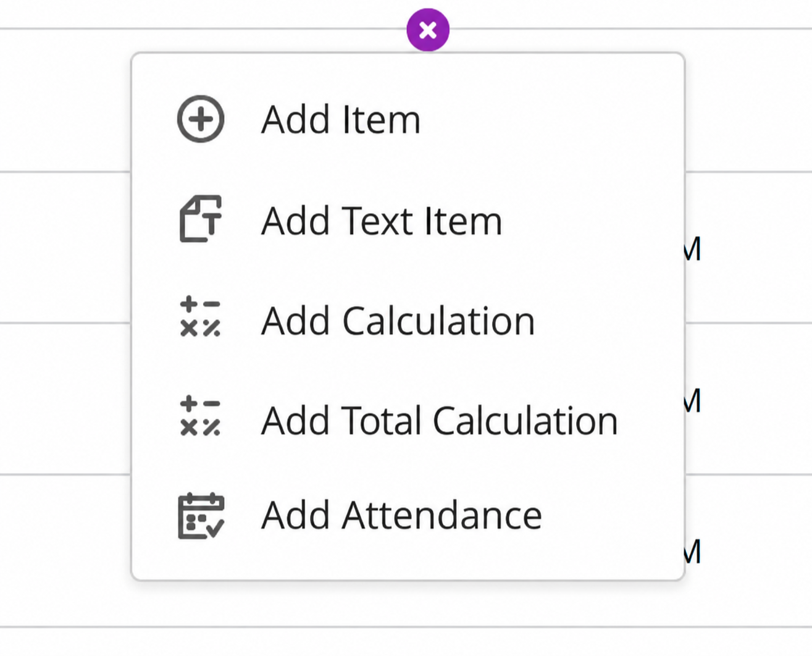Image resolution: width=812 pixels, height=656 pixels.
Task: Click the math symbols icon beside Add Calculation
Action: 200,317
